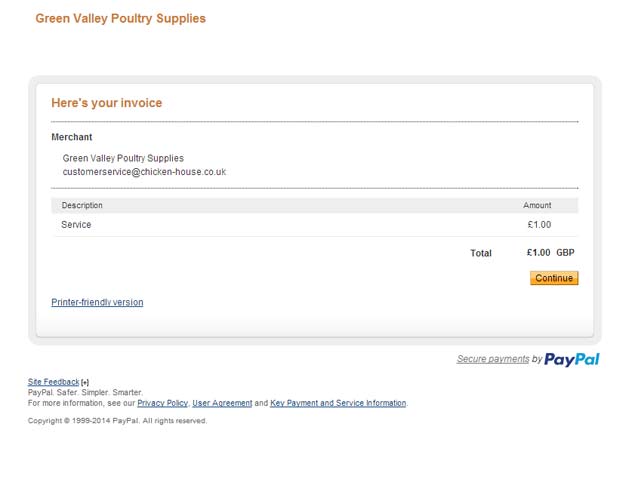632x482 pixels.
Task: Open the Printer-friendly version link
Action: [97, 302]
